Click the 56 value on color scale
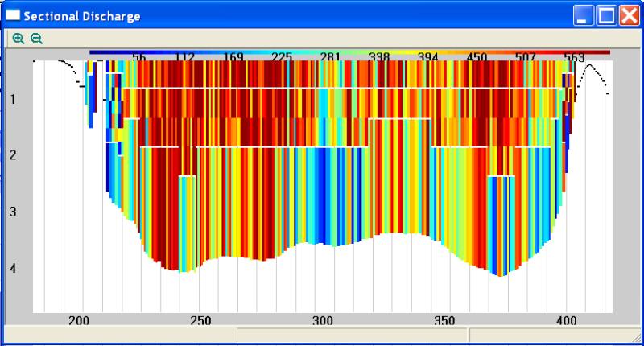Image resolution: width=644 pixels, height=346 pixels. (139, 57)
